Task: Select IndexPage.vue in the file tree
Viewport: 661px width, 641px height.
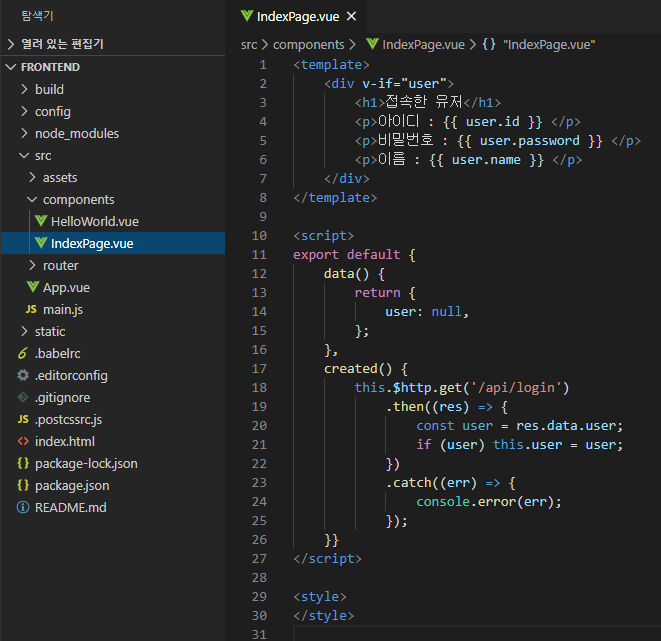Action: tap(113, 243)
